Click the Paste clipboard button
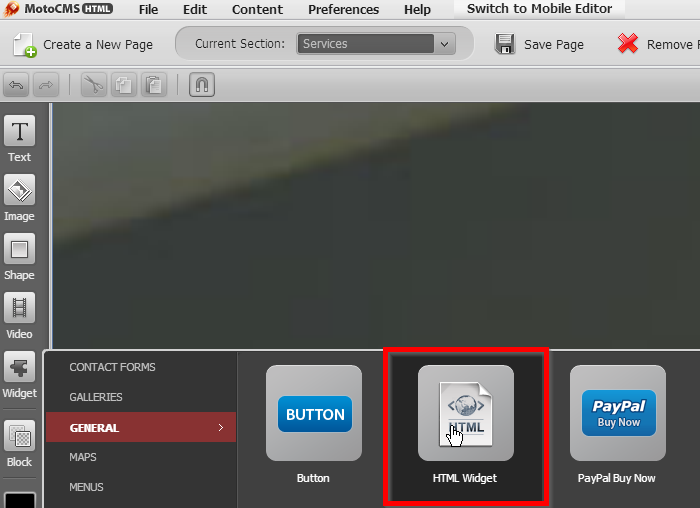This screenshot has width=700, height=508. [x=154, y=84]
